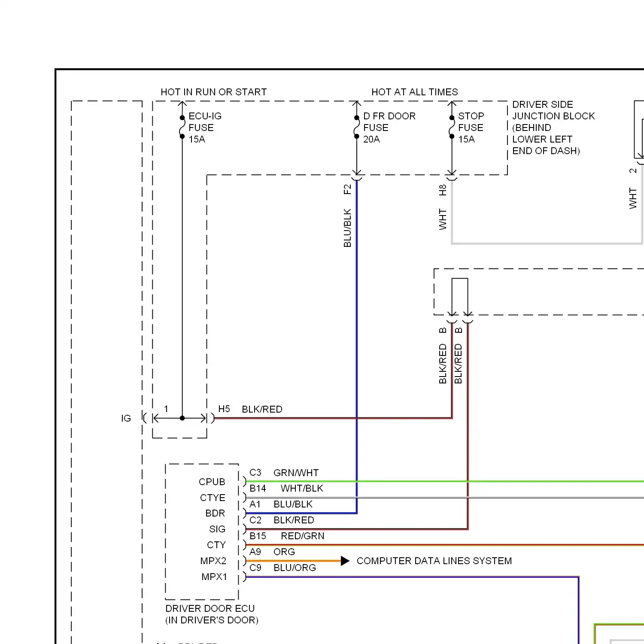Click the CTY terminal name
Viewport: 644px width, 644px height.
point(216,545)
